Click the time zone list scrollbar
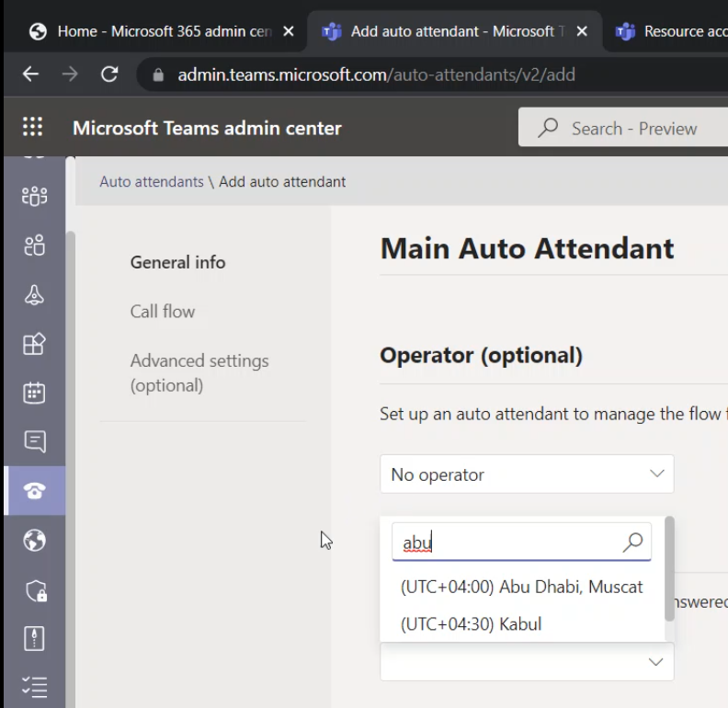This screenshot has height=708, width=728. pyautogui.click(x=669, y=568)
